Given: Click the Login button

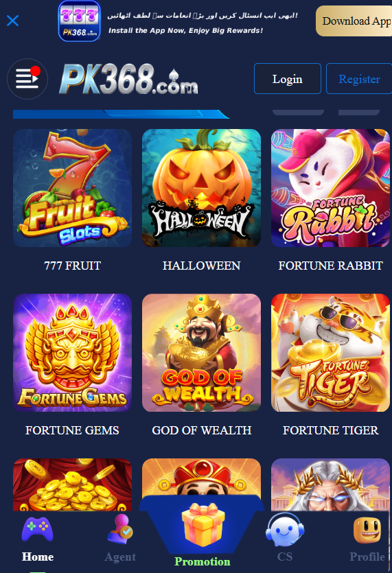Looking at the screenshot, I should pos(288,78).
